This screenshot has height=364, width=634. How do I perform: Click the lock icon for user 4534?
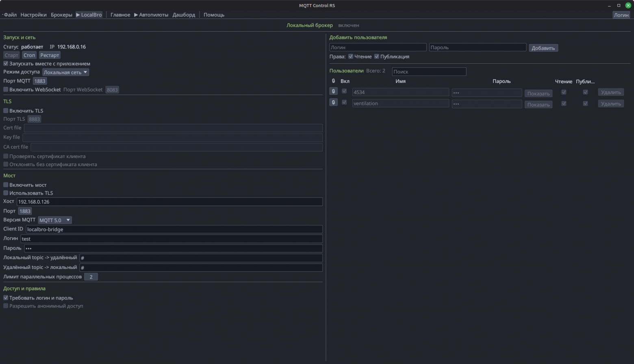[x=333, y=91]
